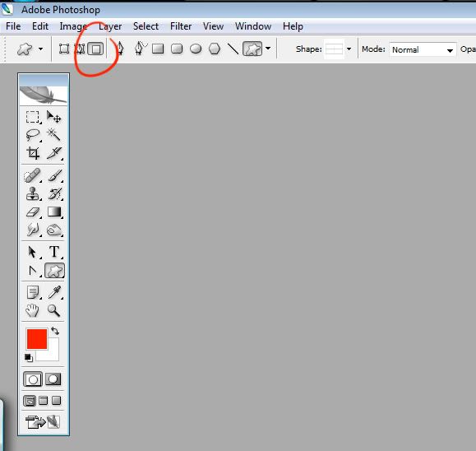
Task: Click the default colors reset icon
Action: click(x=29, y=358)
